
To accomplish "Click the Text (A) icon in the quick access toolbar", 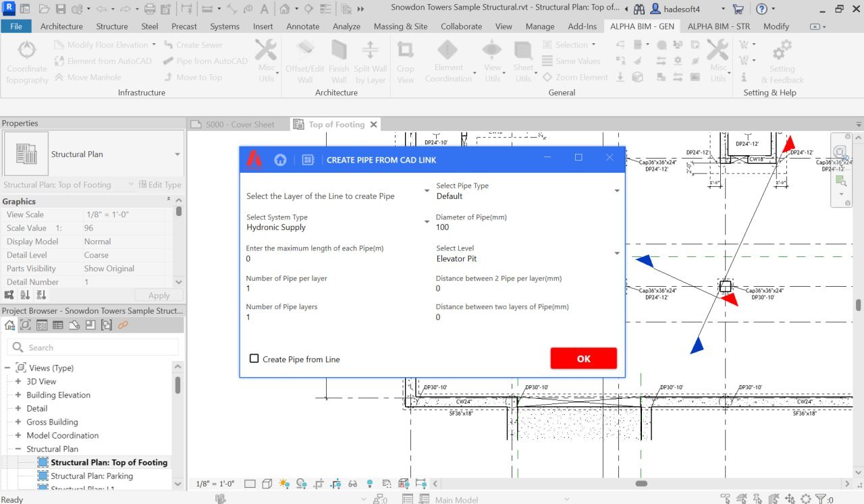I will 265,9.
